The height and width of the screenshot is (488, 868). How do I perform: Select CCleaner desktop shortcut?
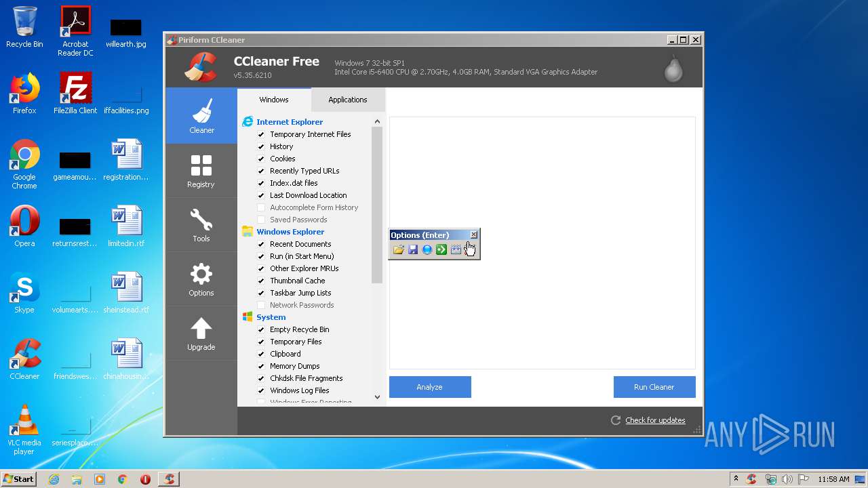tap(24, 359)
